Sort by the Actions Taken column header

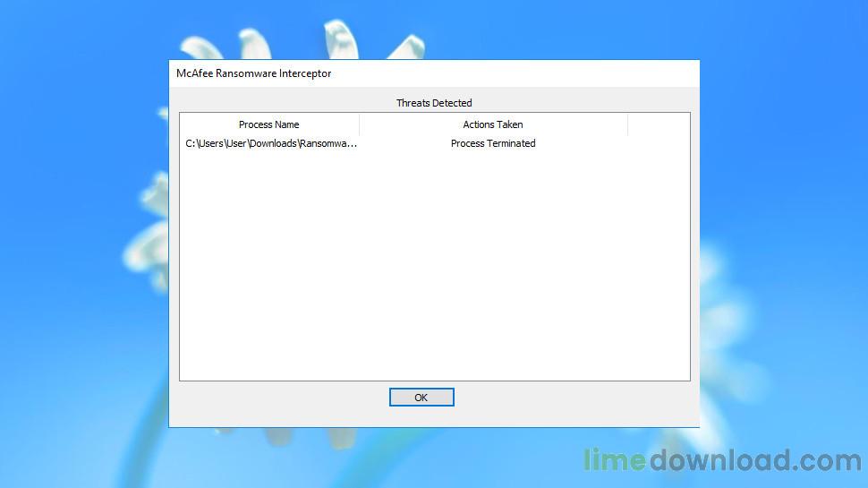click(x=493, y=124)
